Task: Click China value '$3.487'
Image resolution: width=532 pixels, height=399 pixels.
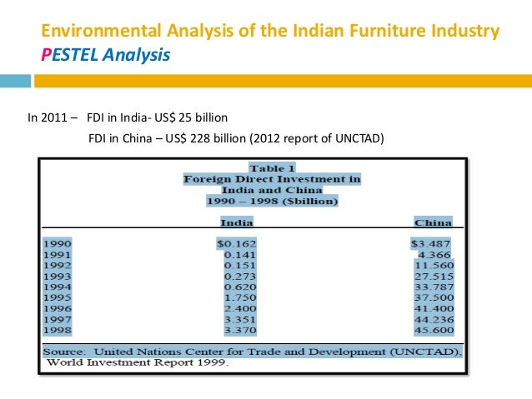Action: click(430, 244)
